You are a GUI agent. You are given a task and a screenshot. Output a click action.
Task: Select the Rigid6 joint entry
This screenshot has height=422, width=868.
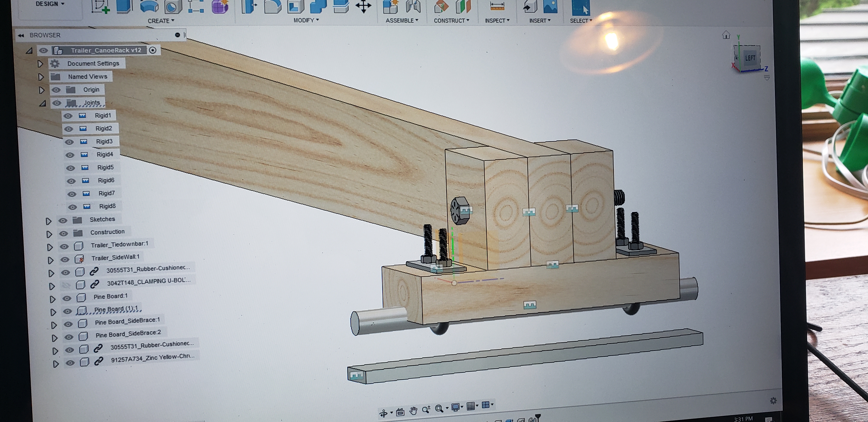pos(106,180)
